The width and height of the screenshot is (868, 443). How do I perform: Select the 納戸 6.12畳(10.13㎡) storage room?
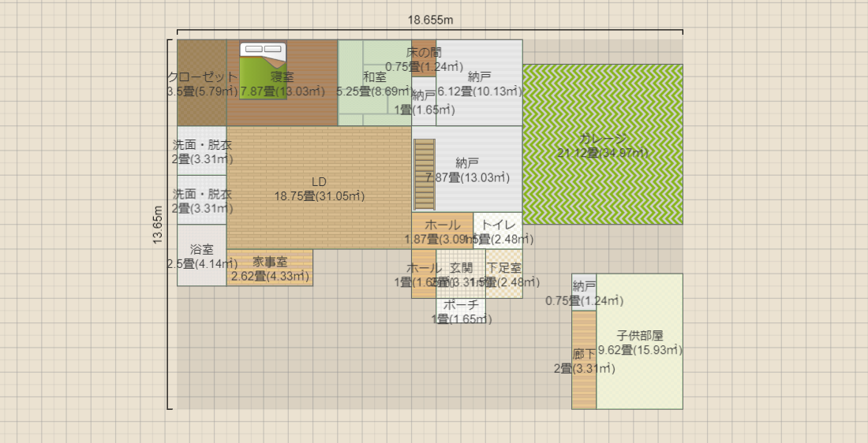480,83
